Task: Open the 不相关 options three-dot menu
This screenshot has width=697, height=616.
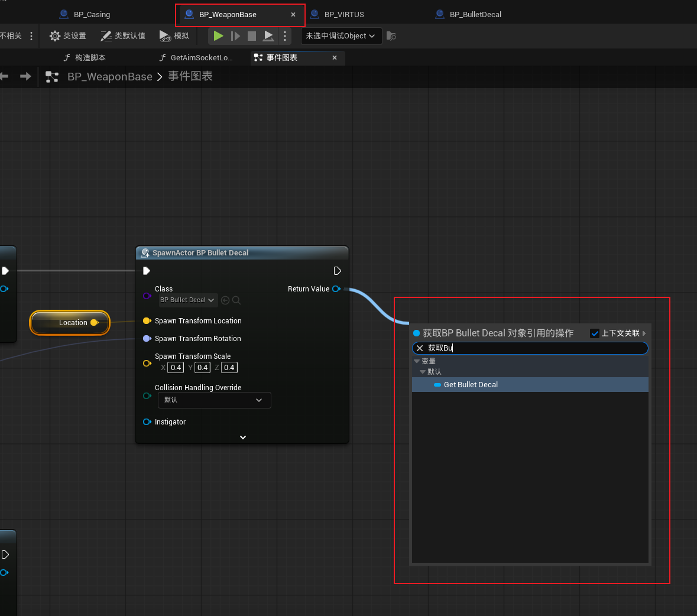Action: 31,35
